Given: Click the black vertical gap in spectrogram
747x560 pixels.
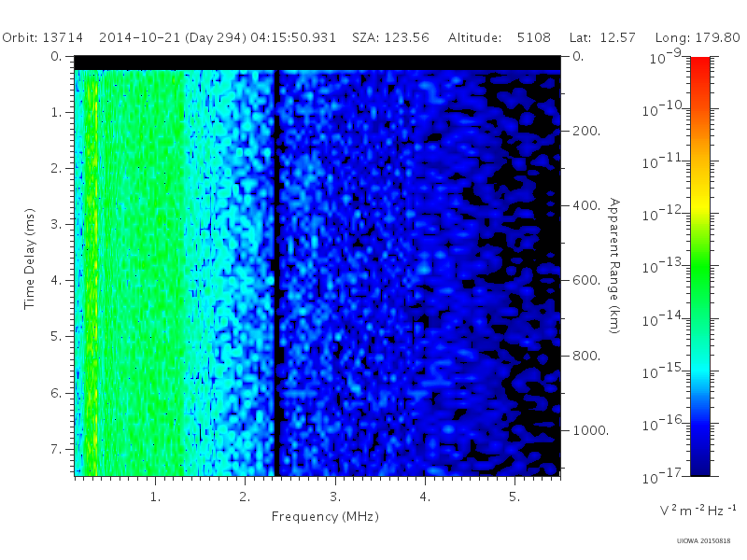Looking at the screenshot, I should pyautogui.click(x=275, y=273).
